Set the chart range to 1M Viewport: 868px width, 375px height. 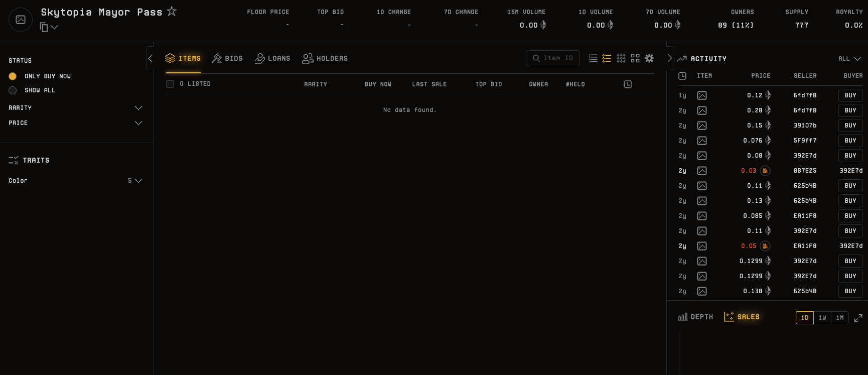coord(840,318)
